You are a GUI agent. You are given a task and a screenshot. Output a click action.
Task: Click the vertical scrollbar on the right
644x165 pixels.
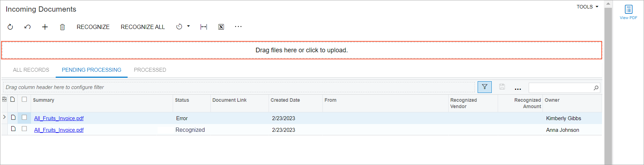tap(608, 85)
